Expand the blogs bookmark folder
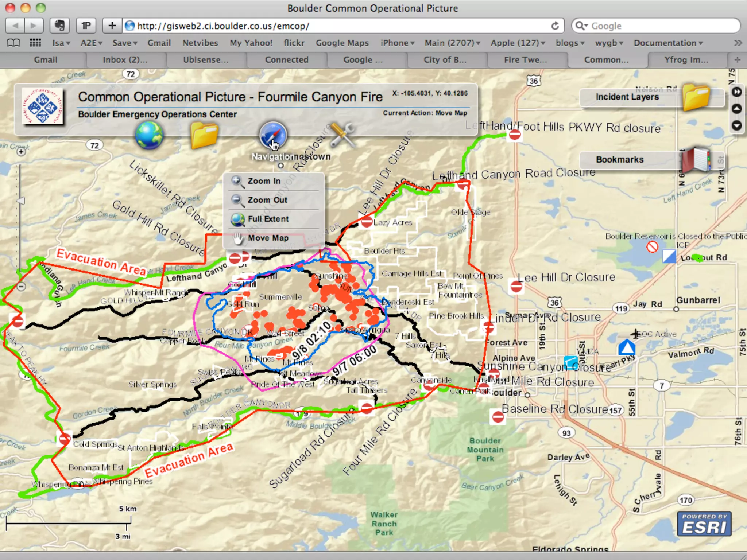The width and height of the screenshot is (747, 560). pyautogui.click(x=570, y=43)
